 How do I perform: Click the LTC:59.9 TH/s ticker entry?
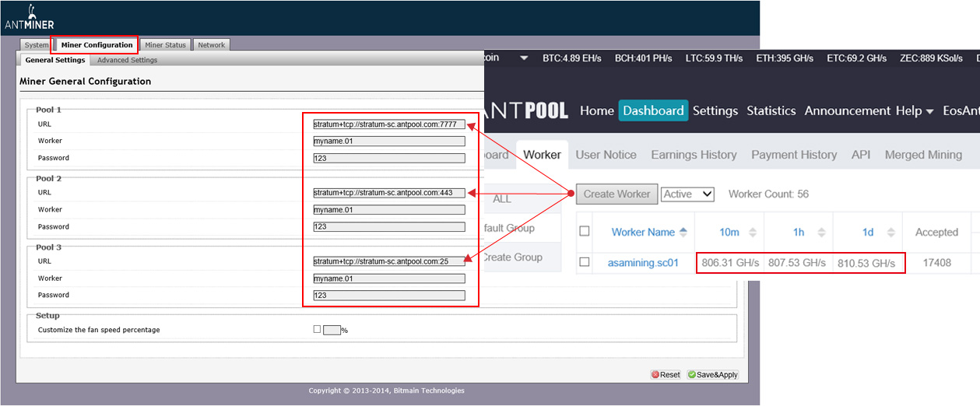[x=714, y=58]
